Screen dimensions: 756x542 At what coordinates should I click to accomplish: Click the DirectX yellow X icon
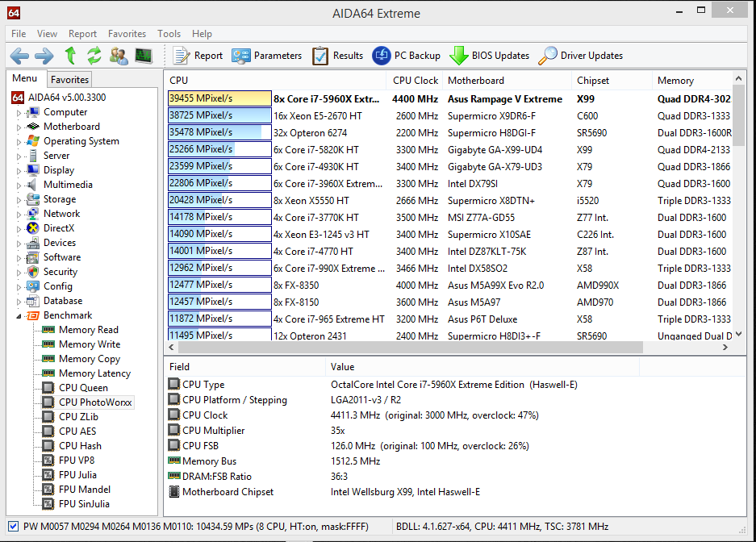pyautogui.click(x=33, y=228)
